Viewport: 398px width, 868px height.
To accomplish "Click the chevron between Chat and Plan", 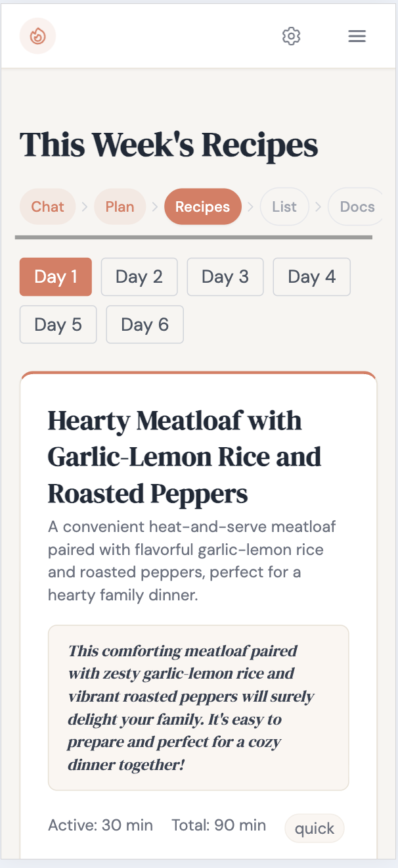I will 85,206.
